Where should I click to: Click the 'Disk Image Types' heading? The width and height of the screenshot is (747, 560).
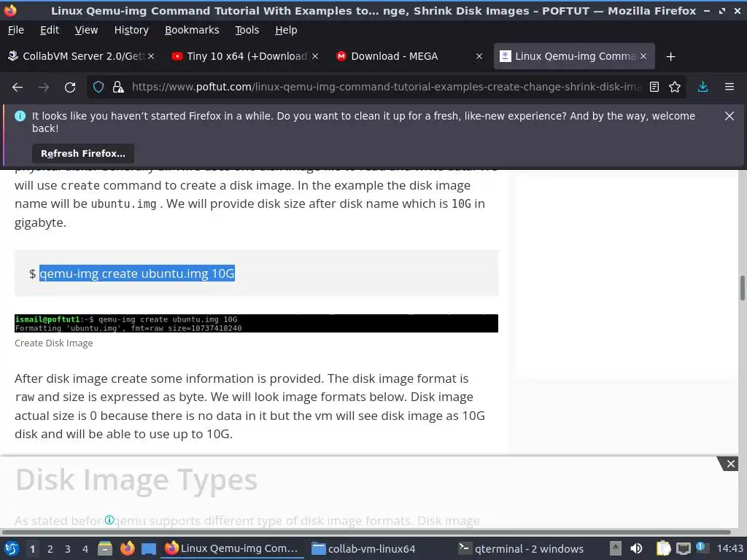pyautogui.click(x=136, y=480)
